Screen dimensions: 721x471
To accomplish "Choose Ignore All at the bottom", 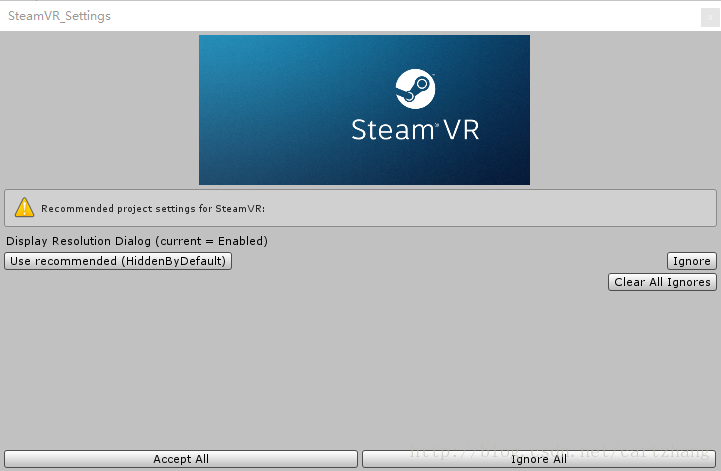I will [539, 459].
